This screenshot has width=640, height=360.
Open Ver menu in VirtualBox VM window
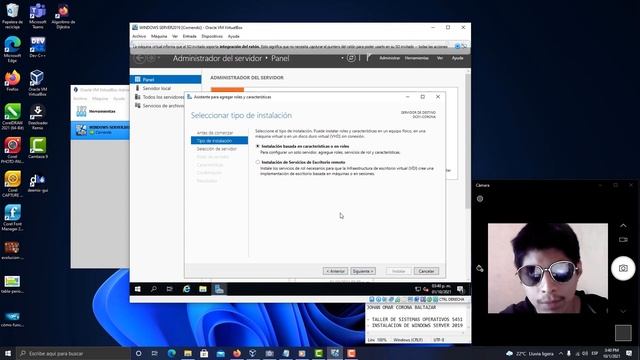click(175, 36)
